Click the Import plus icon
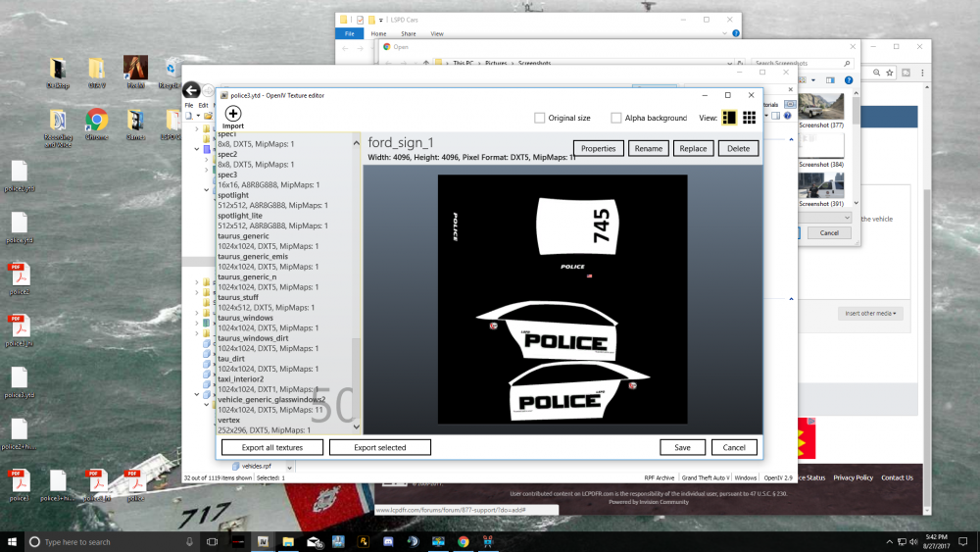Image resolution: width=980 pixels, height=552 pixels. click(233, 113)
